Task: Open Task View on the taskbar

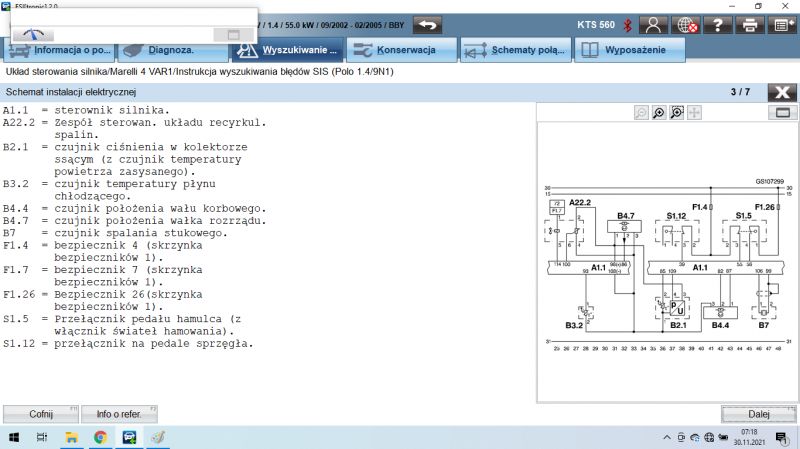Action: point(42,437)
